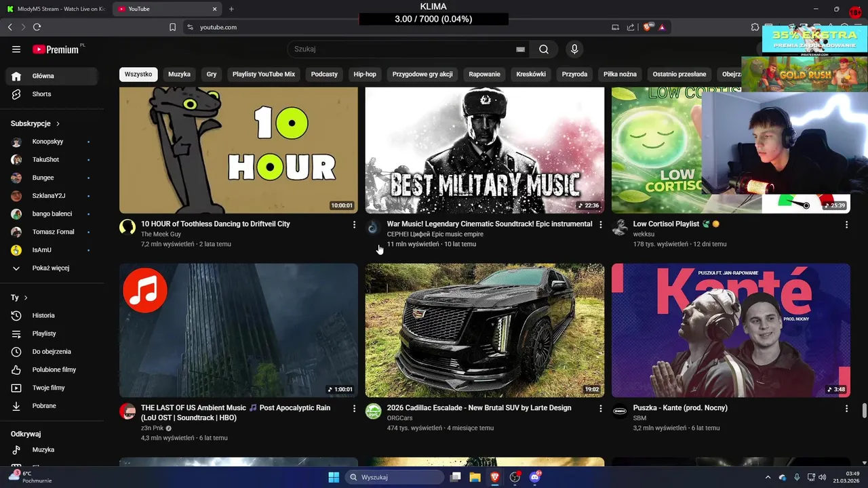Open options for Puszka - Kante video

tap(846, 409)
